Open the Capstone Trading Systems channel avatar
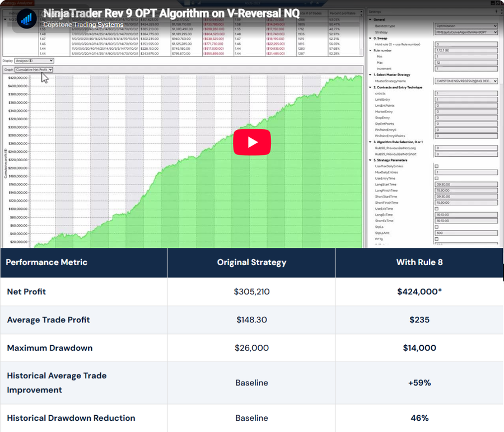The height and width of the screenshot is (432, 504). click(x=26, y=18)
